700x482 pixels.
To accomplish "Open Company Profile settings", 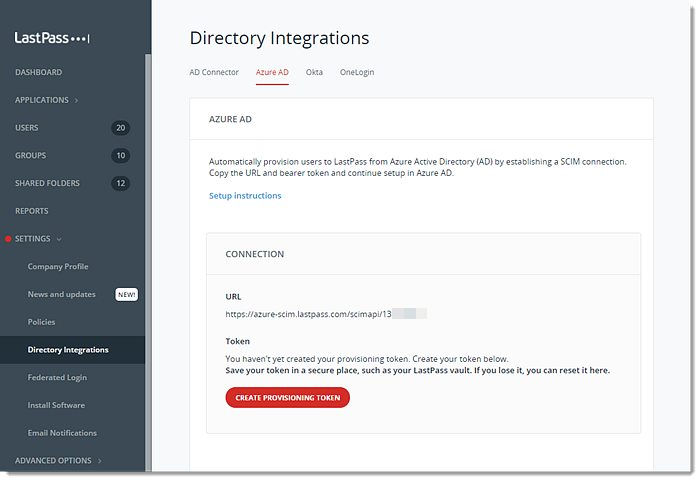I will point(58,266).
